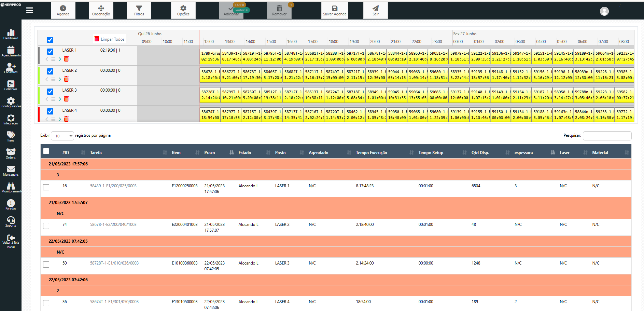
Task: Open the records per page dropdown
Action: [62, 136]
